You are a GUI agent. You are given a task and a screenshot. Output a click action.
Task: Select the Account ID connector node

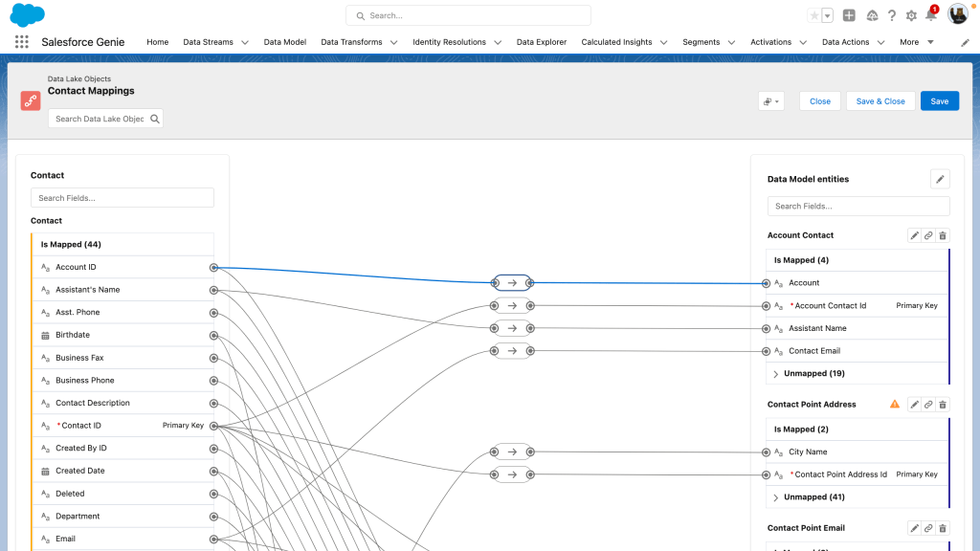tap(213, 268)
